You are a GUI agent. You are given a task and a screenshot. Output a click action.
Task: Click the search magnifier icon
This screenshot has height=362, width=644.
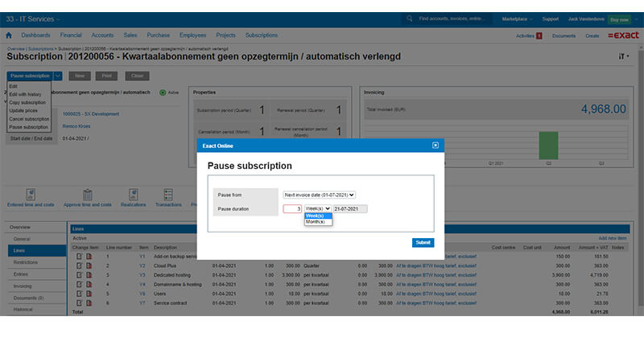410,19
